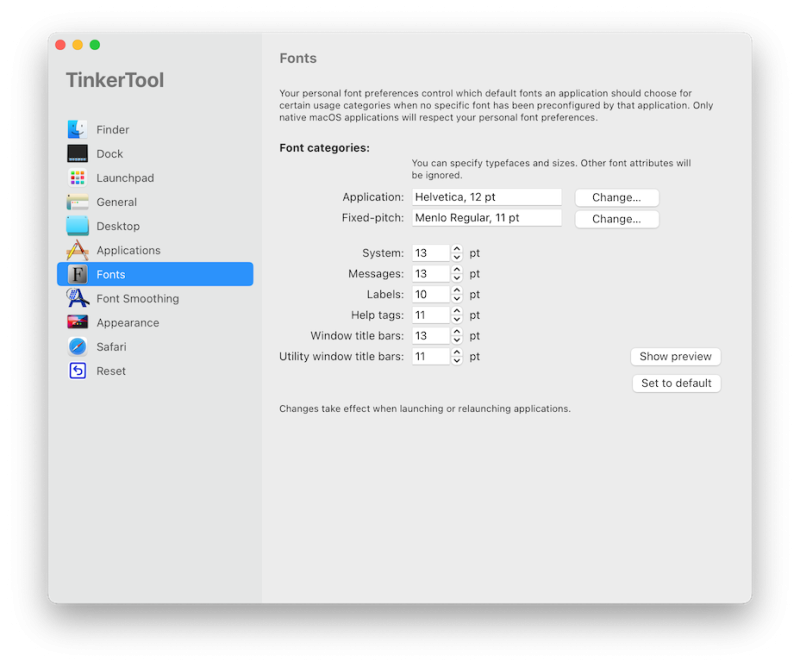Screen dimensions: 800x667
Task: Click the Application font field
Action: pyautogui.click(x=487, y=197)
